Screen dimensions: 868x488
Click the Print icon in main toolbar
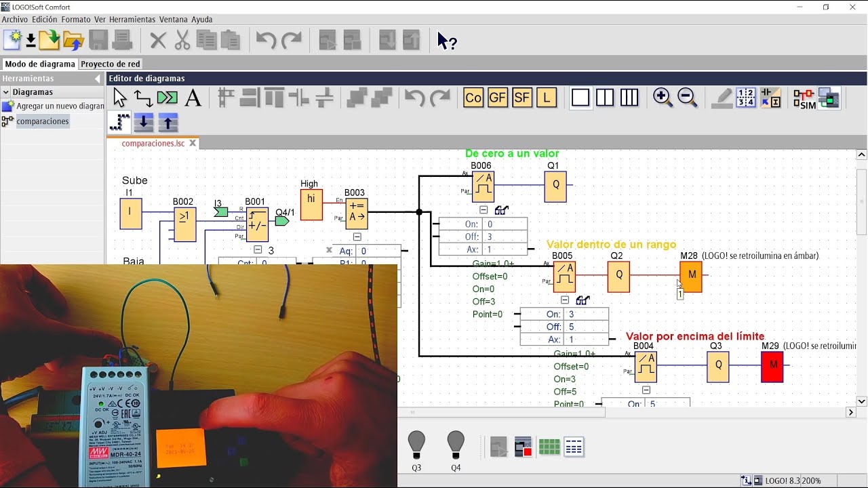(x=122, y=40)
